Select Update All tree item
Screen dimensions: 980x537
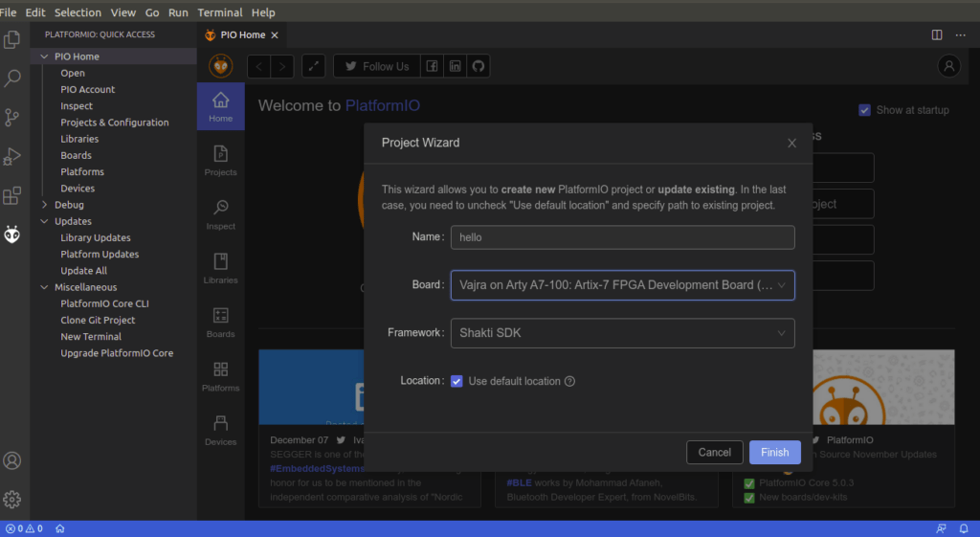[x=84, y=271]
